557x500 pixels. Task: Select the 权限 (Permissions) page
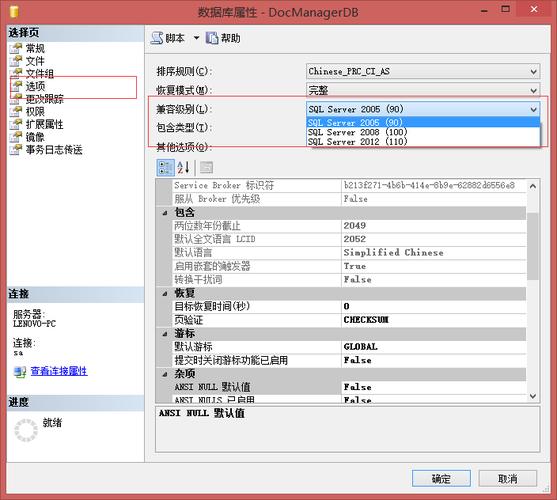(35, 112)
